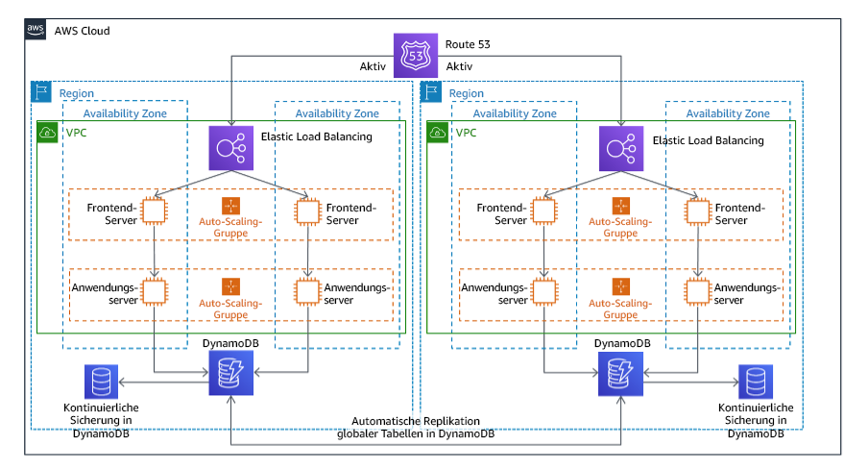Click the Route 53 shield icon
Viewport: 868px width, 470px height.
pyautogui.click(x=415, y=56)
